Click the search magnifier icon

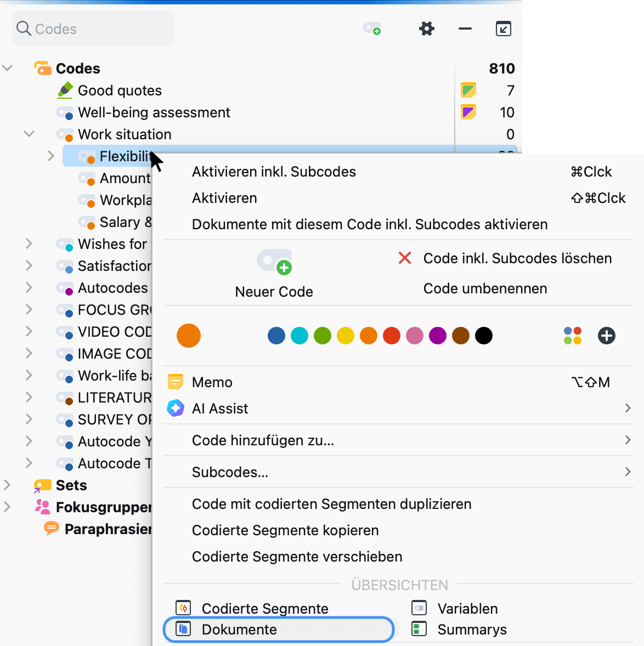point(24,29)
